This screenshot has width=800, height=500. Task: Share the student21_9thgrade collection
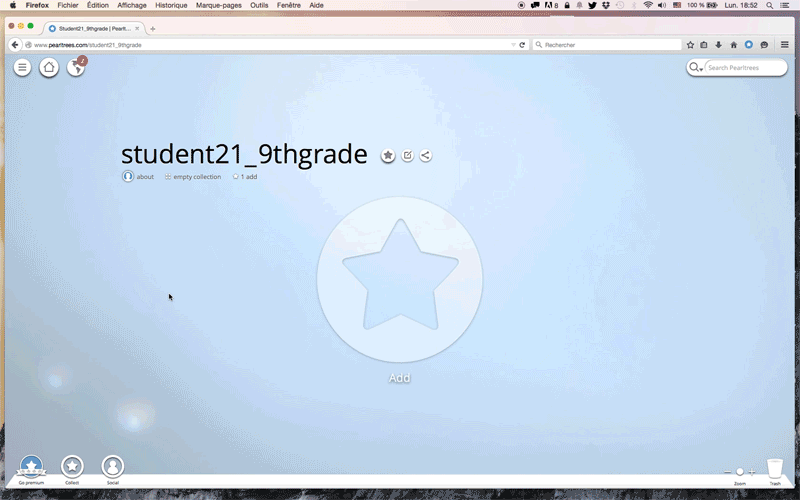click(x=426, y=156)
